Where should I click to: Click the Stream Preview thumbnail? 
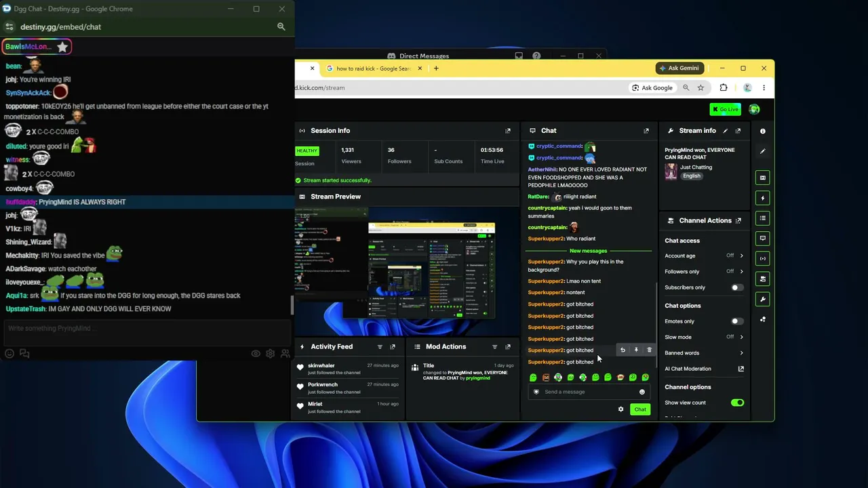tap(407, 271)
